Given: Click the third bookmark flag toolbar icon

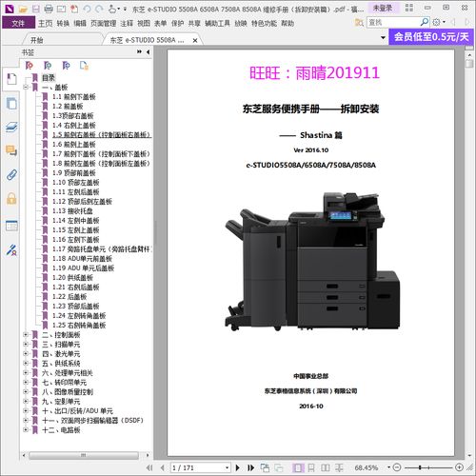Looking at the screenshot, I should [x=66, y=66].
